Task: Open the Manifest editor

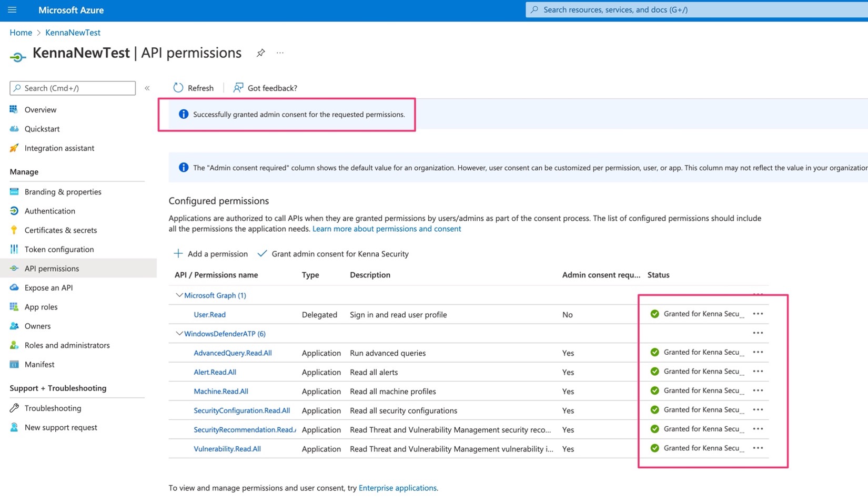Action: tap(39, 364)
